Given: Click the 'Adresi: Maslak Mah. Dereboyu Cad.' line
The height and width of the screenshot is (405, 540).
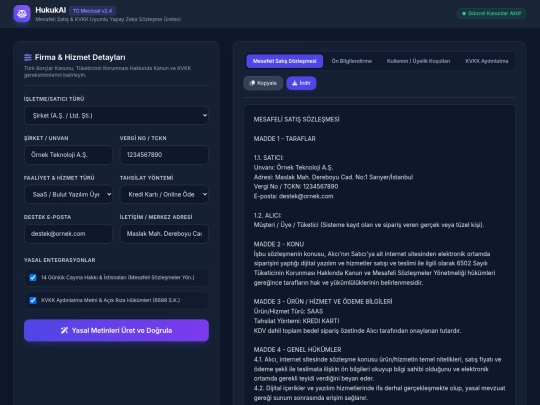Looking at the screenshot, I should tap(333, 177).
